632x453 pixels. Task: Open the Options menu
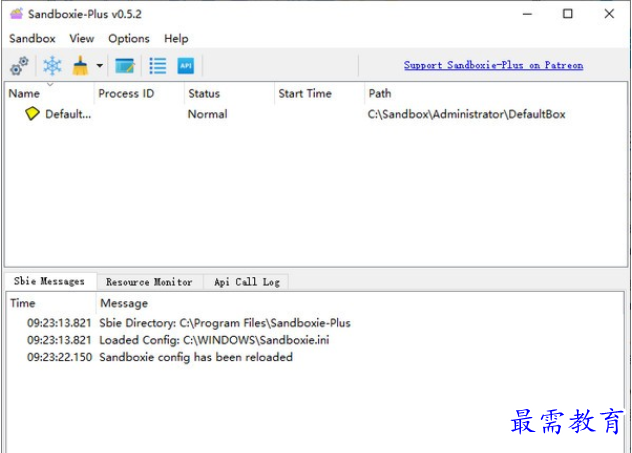click(129, 39)
